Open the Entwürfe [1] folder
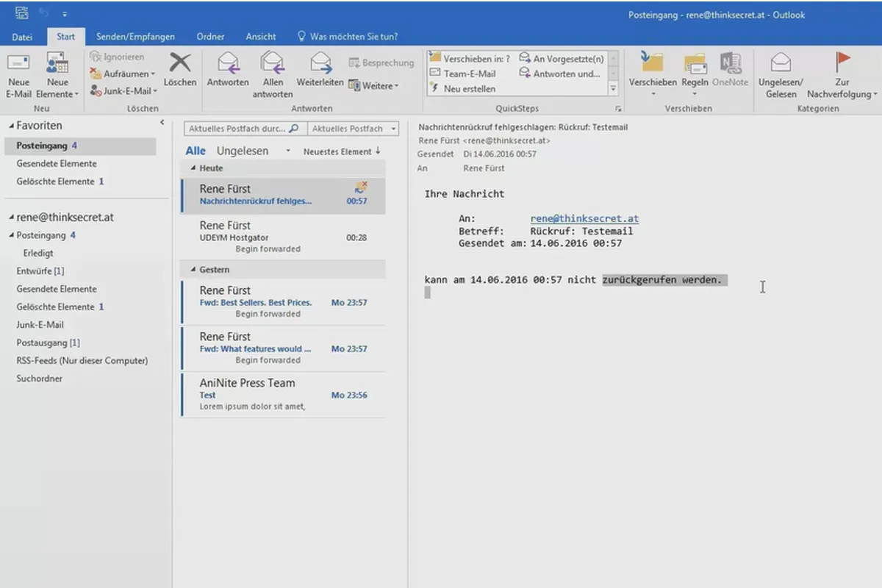882x588 pixels. (40, 271)
